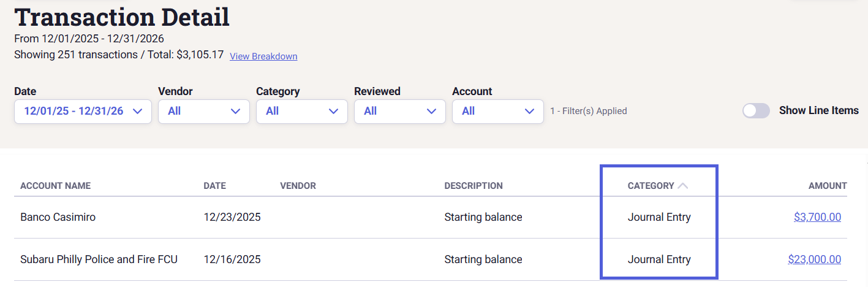Viewport: 868px width, 287px height.
Task: Open the $3,700.00 amount link
Action: tap(817, 217)
